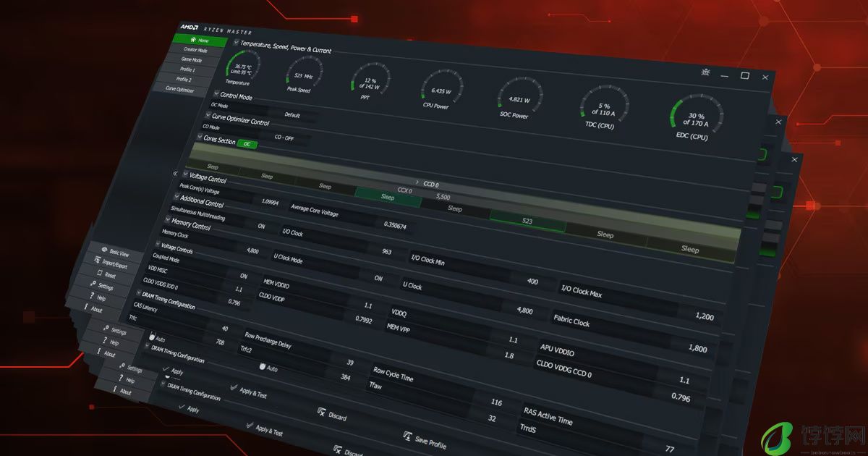Select the green highlighted Sleep core
The height and width of the screenshot is (456, 868).
[x=388, y=196]
